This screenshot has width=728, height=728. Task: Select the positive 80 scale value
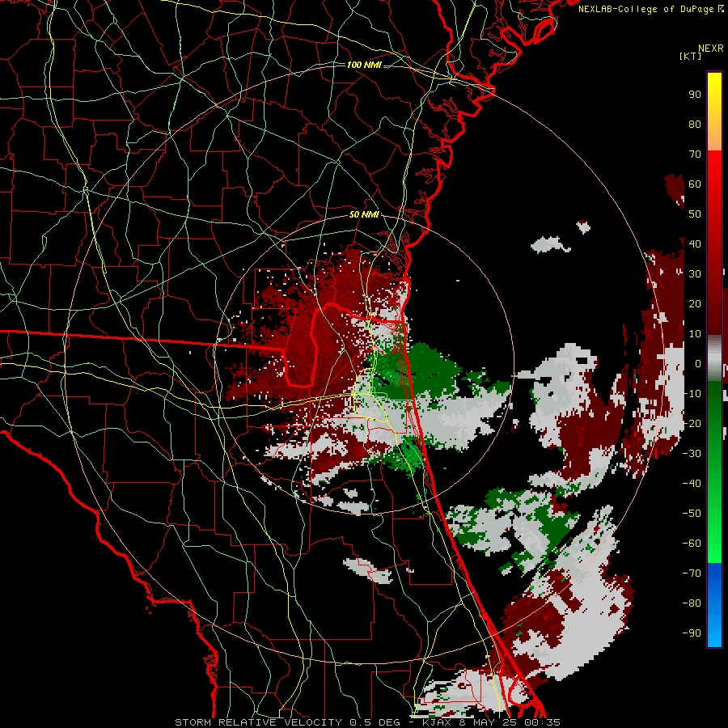pyautogui.click(x=695, y=125)
